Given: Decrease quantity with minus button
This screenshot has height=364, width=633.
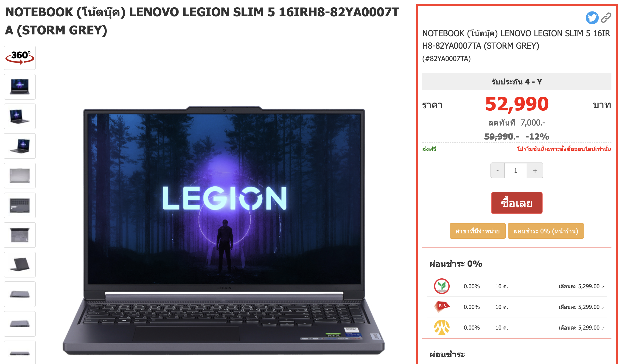Looking at the screenshot, I should click(497, 171).
